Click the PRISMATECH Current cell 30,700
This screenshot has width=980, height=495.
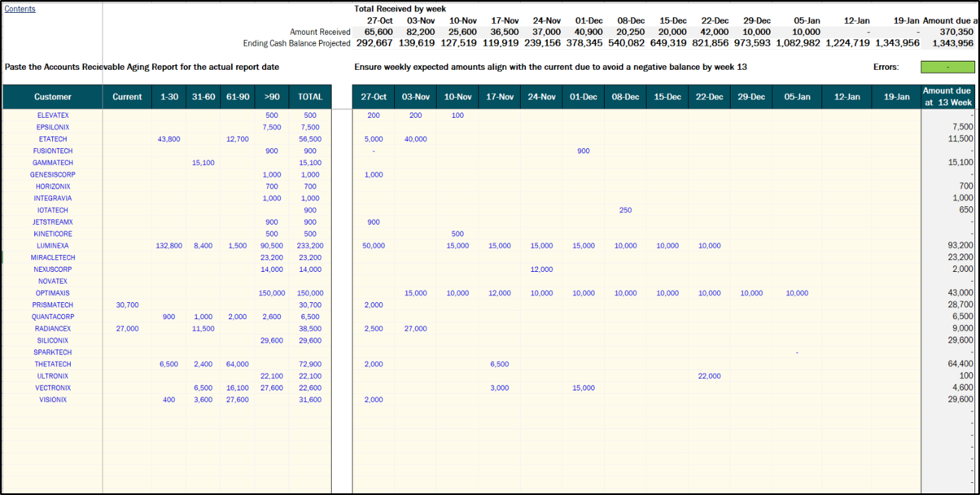[x=127, y=304]
